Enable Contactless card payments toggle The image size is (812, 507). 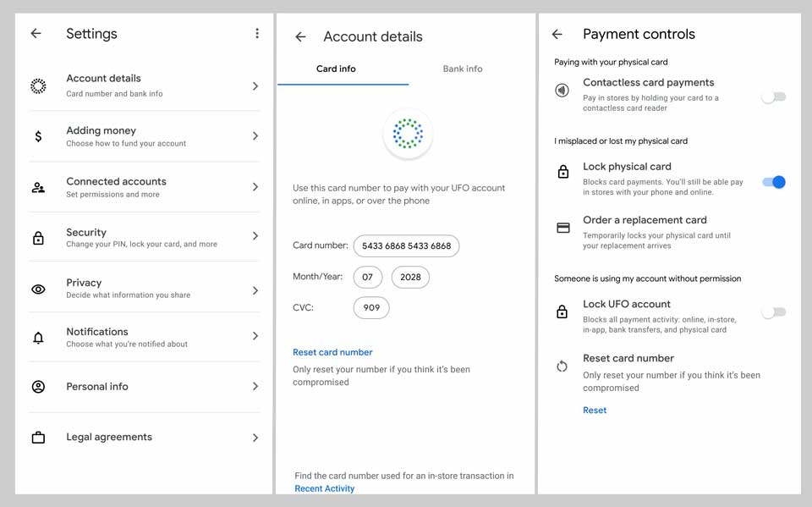pyautogui.click(x=773, y=96)
